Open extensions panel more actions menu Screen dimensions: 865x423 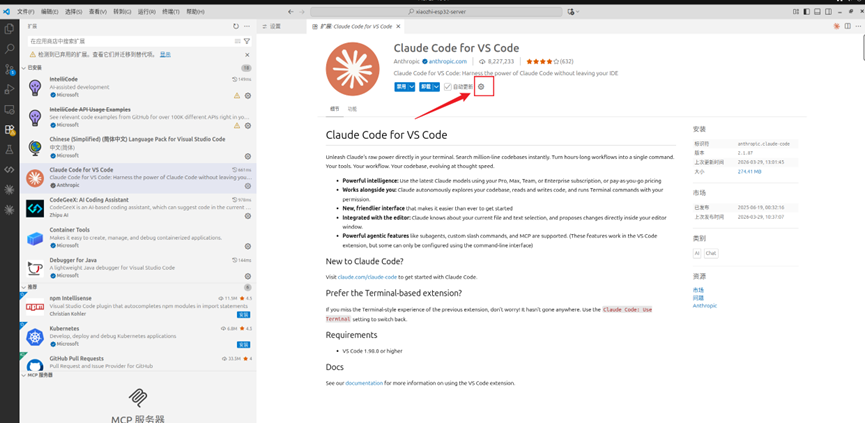tap(247, 26)
